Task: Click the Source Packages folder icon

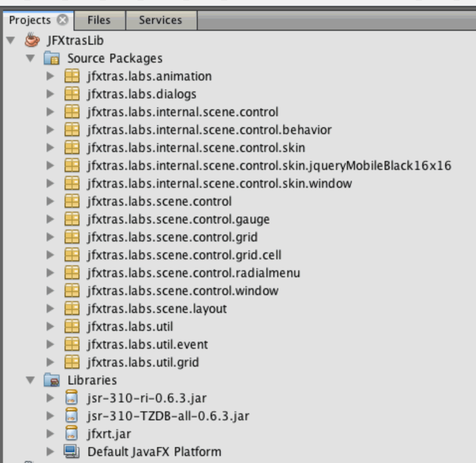Action: [52, 59]
